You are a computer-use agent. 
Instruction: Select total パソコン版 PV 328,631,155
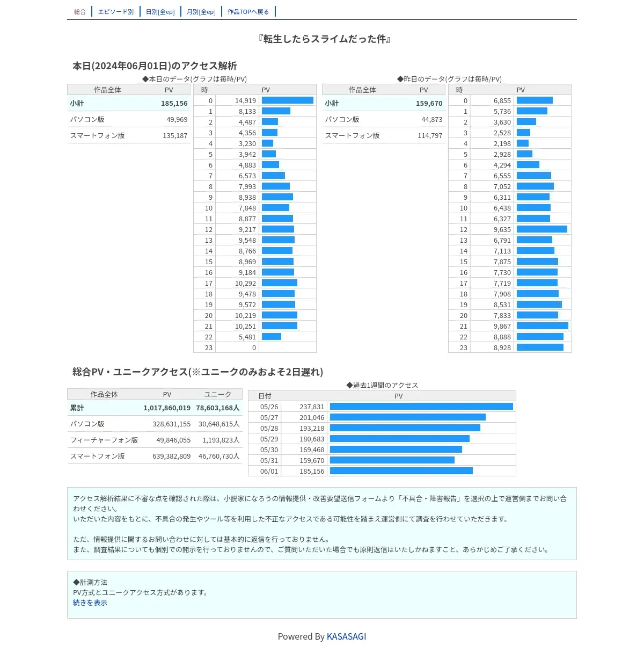pos(172,424)
